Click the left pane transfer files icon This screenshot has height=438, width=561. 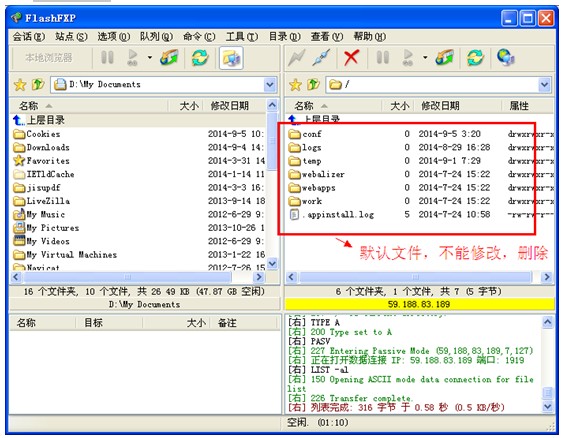(169, 57)
